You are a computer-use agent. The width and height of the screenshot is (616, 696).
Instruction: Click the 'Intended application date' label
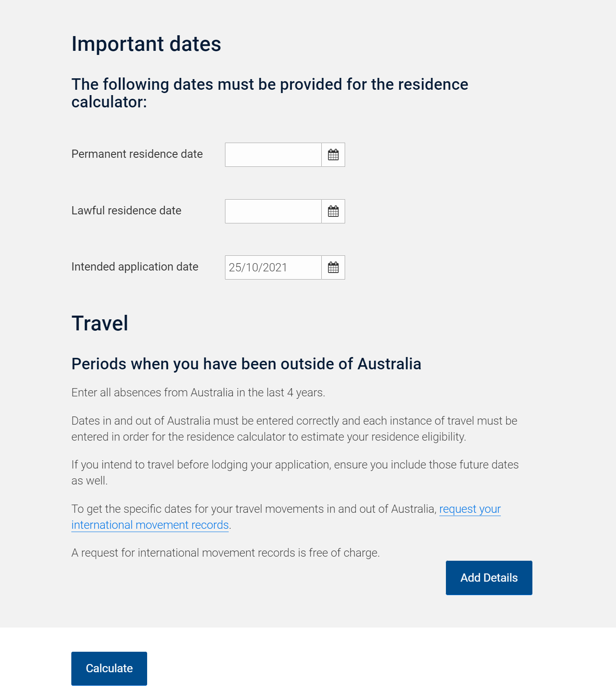(x=135, y=267)
